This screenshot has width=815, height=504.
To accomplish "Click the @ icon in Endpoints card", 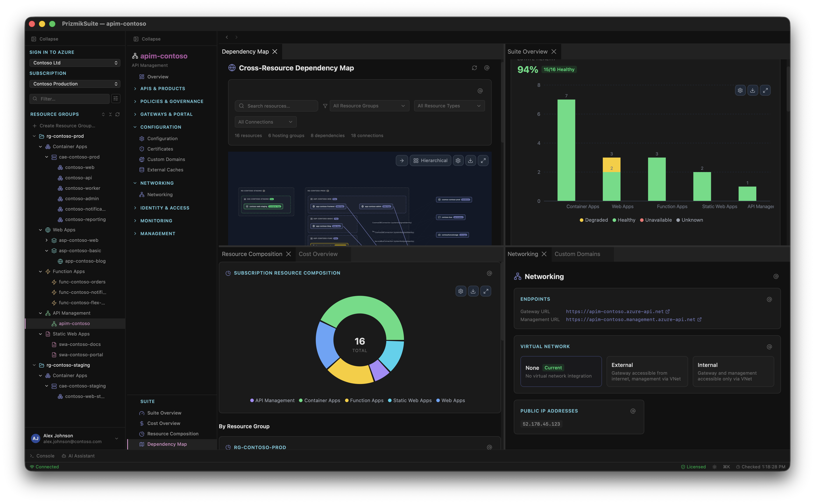I will (769, 299).
